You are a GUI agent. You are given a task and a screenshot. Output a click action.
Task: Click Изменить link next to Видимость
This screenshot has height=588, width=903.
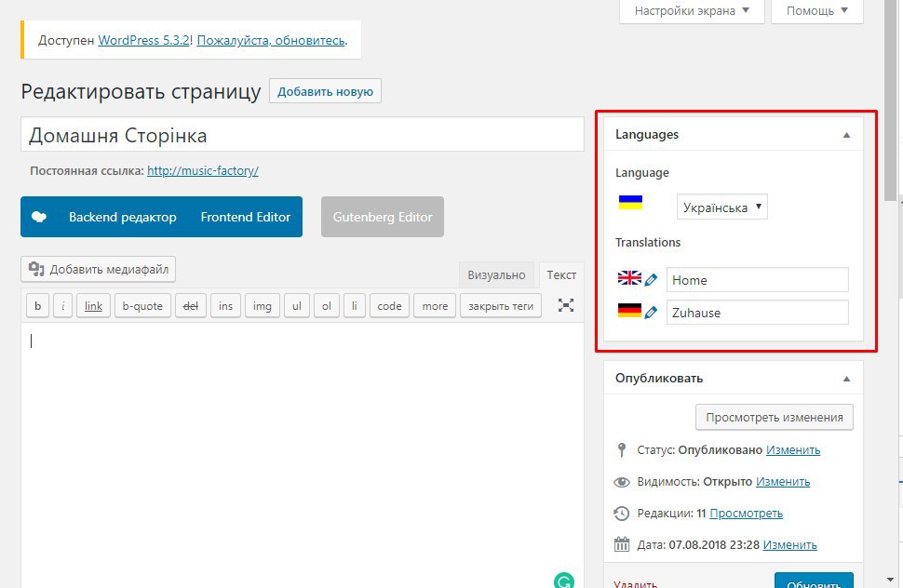tap(783, 482)
